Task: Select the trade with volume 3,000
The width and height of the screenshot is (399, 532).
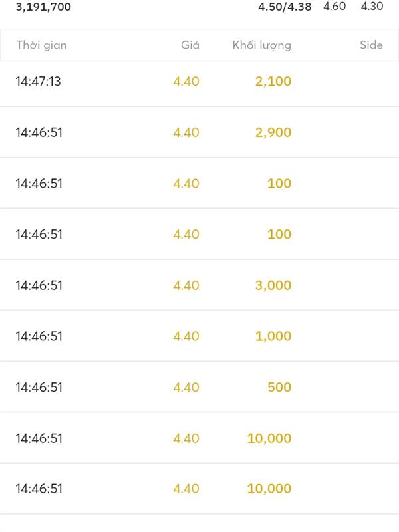Action: (199, 285)
